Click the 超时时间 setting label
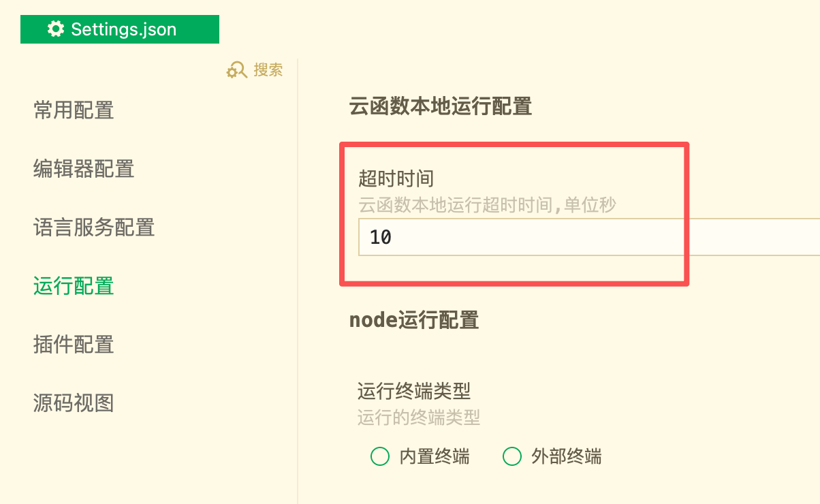Image resolution: width=820 pixels, height=504 pixels. (x=396, y=179)
